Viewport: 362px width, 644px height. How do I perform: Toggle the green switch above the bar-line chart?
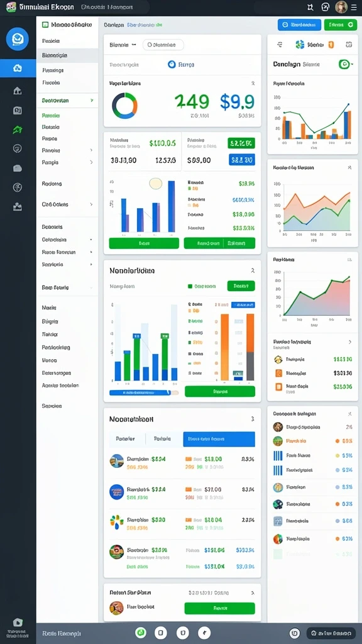[344, 64]
